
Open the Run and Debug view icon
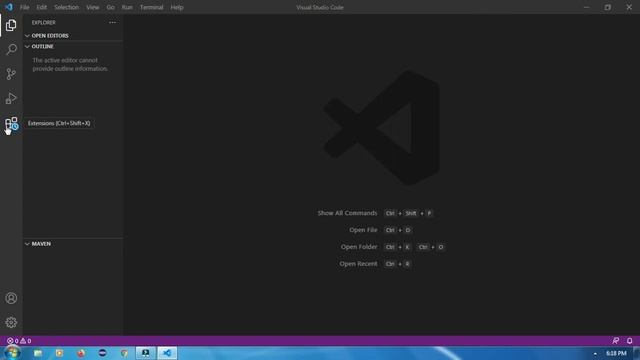(x=11, y=98)
